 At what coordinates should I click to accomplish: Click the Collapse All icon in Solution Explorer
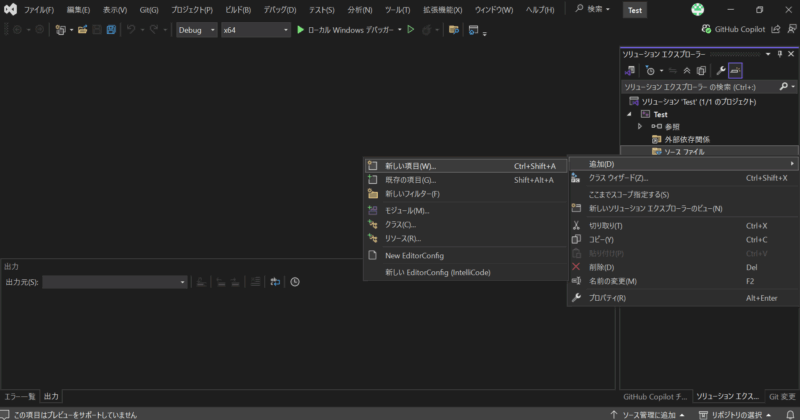(x=686, y=71)
